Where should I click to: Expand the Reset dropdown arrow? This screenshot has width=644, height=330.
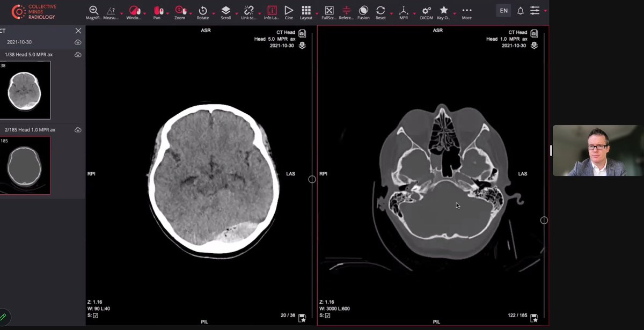click(x=391, y=13)
